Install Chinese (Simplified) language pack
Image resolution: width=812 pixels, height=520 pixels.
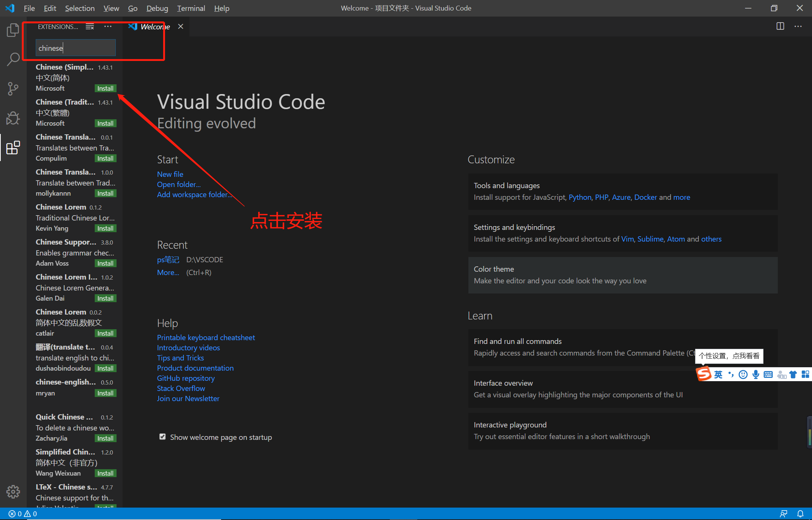click(x=105, y=88)
